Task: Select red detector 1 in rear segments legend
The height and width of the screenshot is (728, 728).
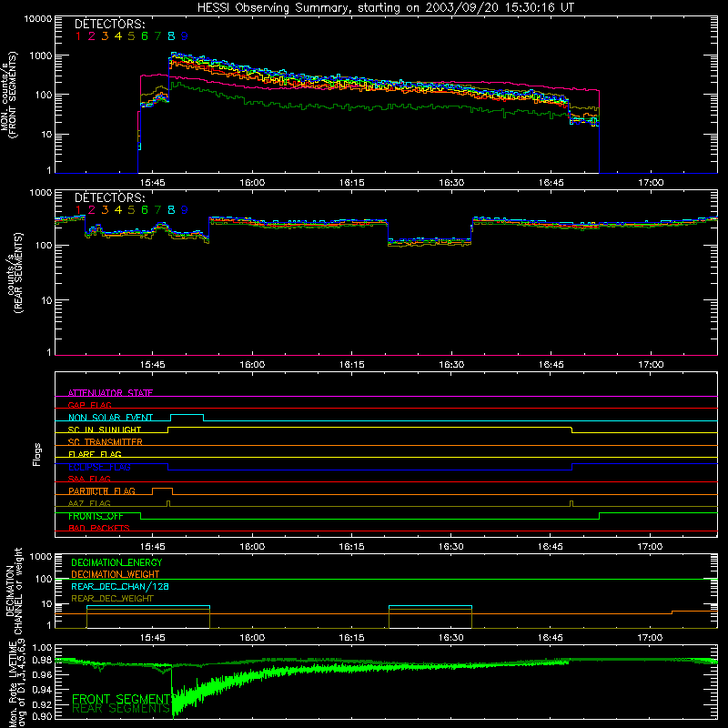Action: (x=78, y=210)
